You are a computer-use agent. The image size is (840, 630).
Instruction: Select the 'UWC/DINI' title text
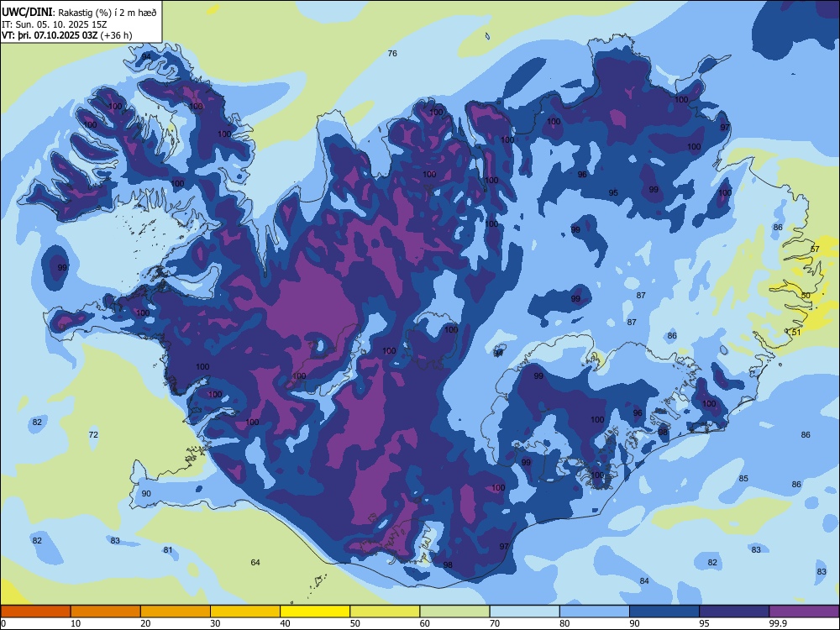coord(28,13)
